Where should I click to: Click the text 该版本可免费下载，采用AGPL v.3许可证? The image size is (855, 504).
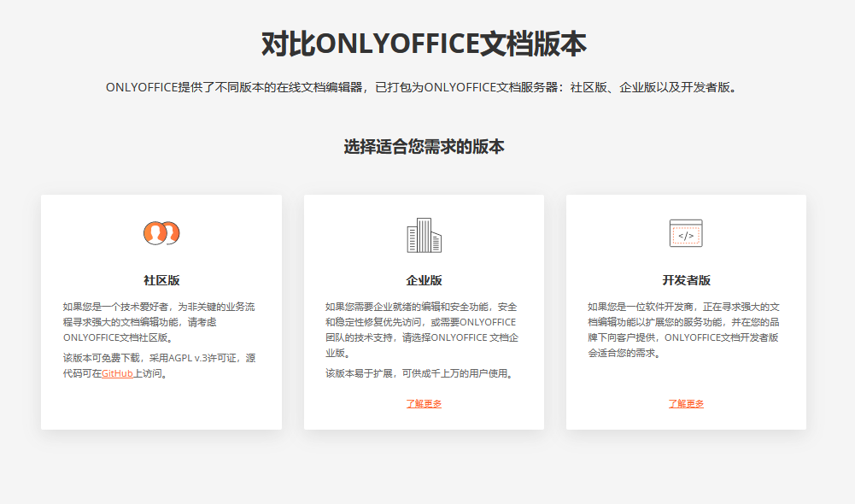[159, 366]
